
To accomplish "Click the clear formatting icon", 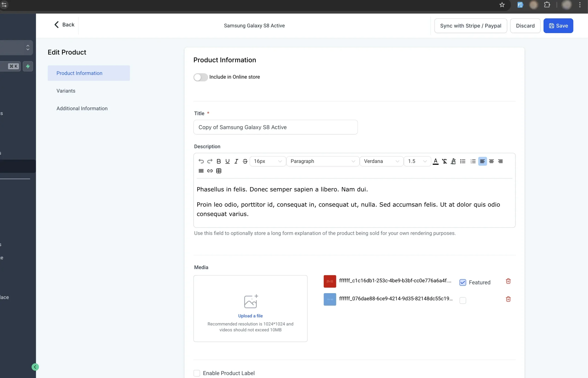I will click(444, 161).
